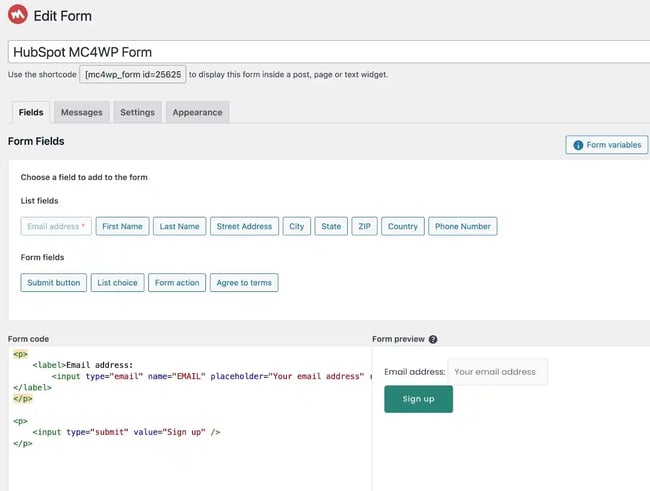Click the Form Fields heading
The height and width of the screenshot is (491, 650).
36,141
